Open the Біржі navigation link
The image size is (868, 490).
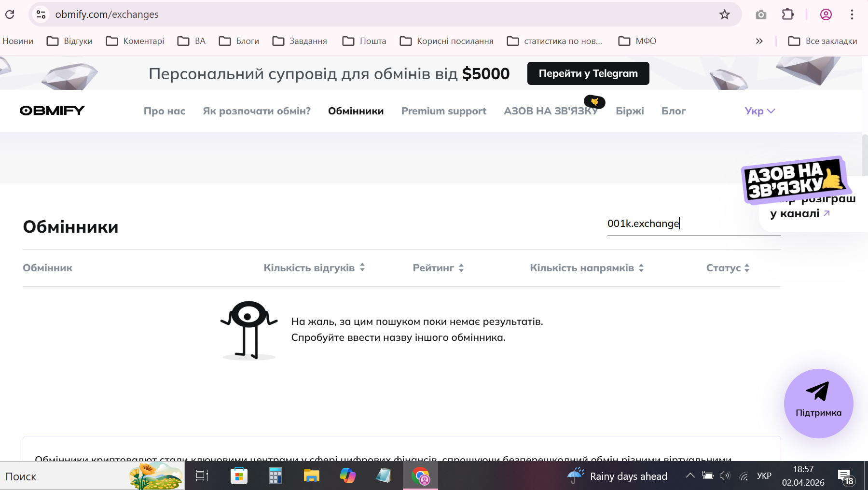tap(630, 111)
